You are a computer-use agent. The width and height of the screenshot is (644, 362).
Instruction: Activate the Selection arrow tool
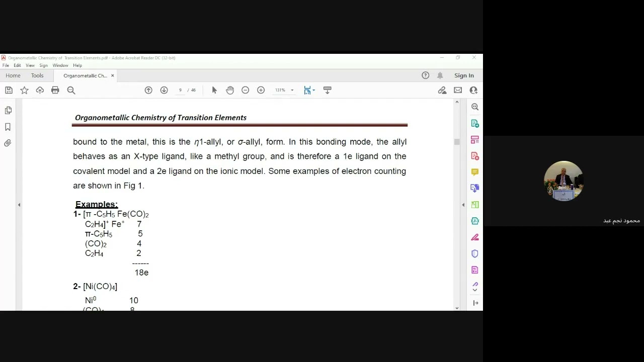214,90
